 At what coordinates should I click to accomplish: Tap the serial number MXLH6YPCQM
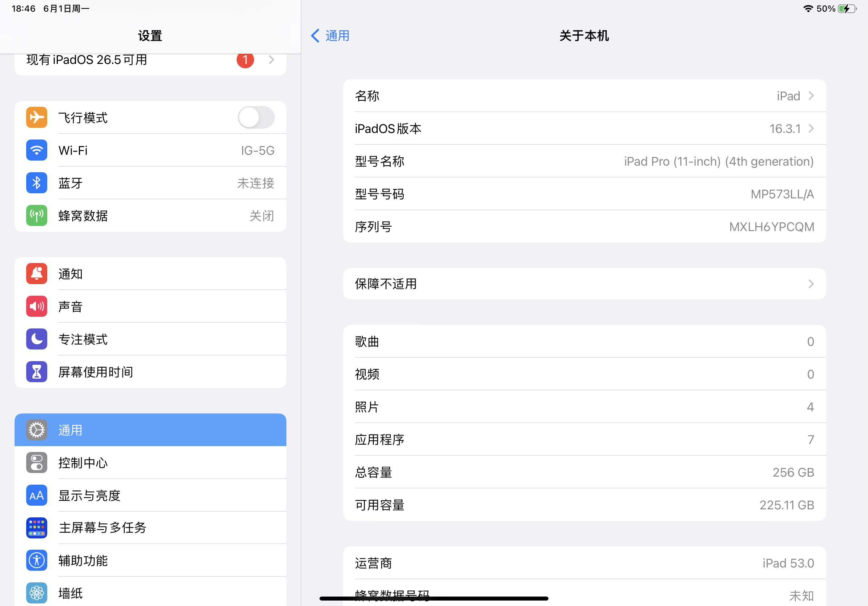tap(772, 227)
